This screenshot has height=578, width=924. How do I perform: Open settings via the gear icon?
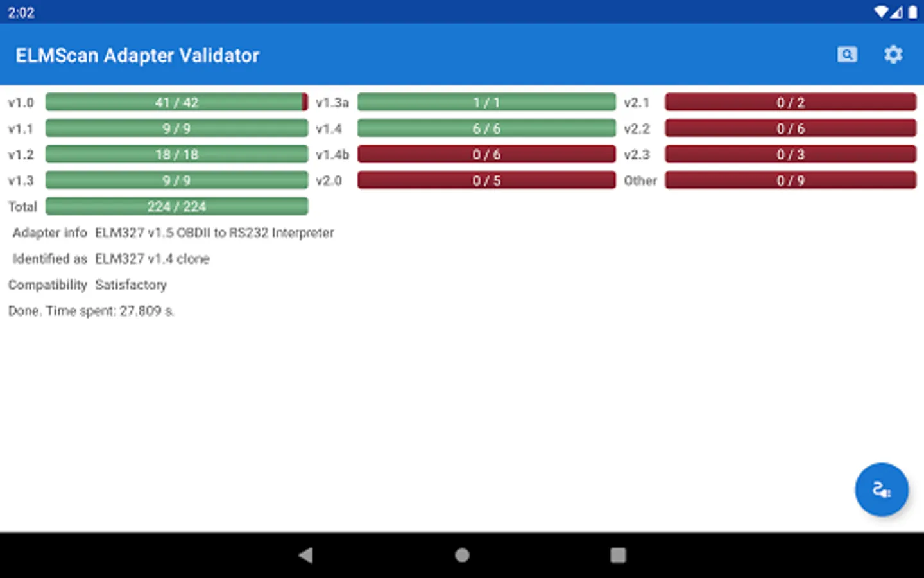[893, 55]
